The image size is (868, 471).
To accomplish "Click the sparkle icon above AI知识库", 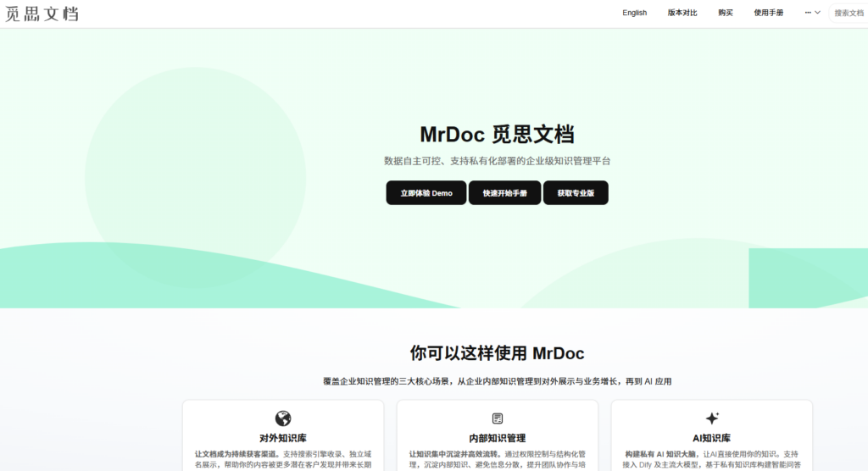I will point(712,418).
